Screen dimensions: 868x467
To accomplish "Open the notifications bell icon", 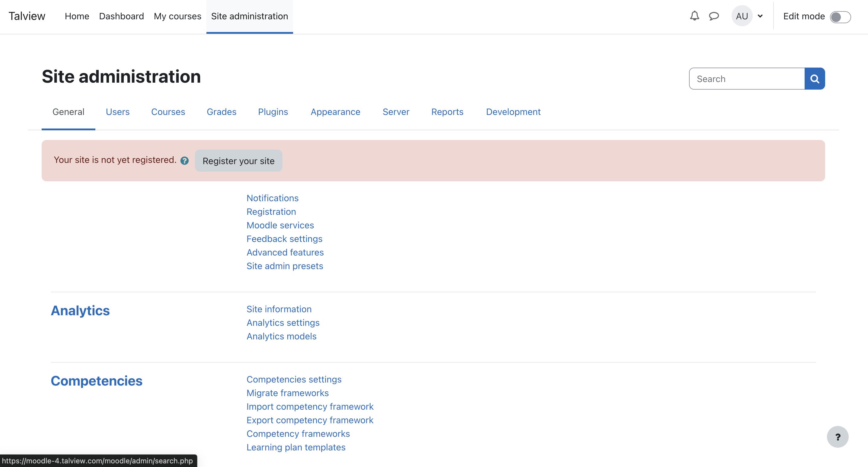I will [x=694, y=16].
